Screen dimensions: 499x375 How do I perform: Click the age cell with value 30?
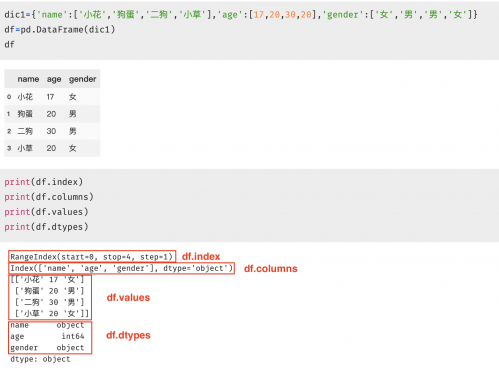pos(51,131)
